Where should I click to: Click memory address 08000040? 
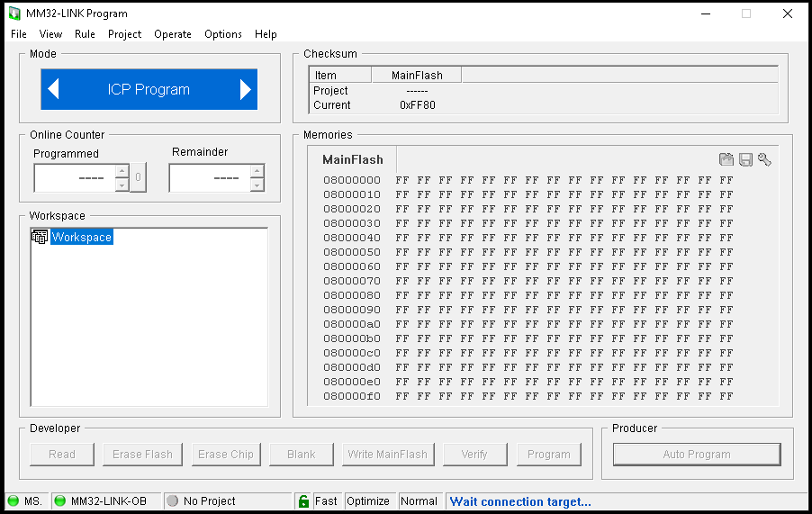pyautogui.click(x=352, y=238)
